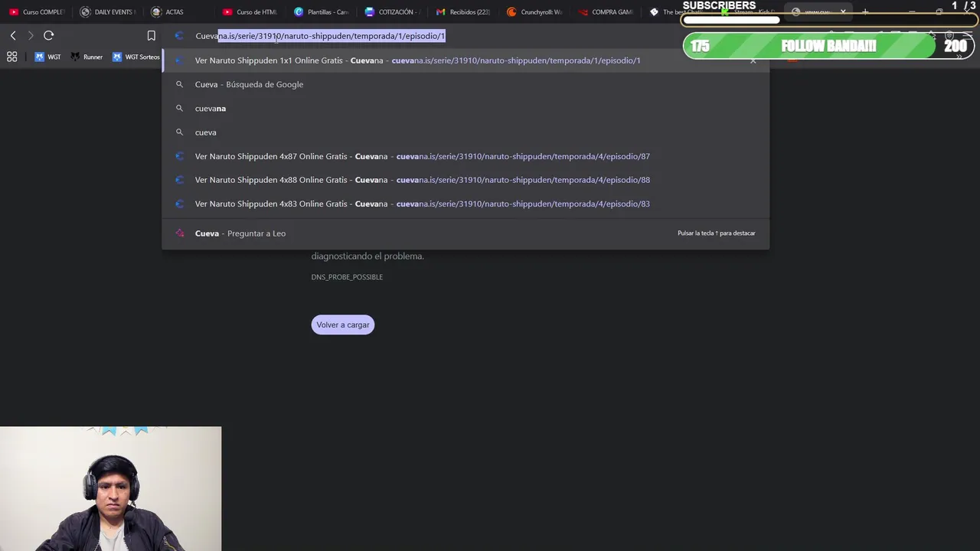Click the Crunchyroll favicon on its tab
Screen dimensions: 980x551
(x=511, y=12)
